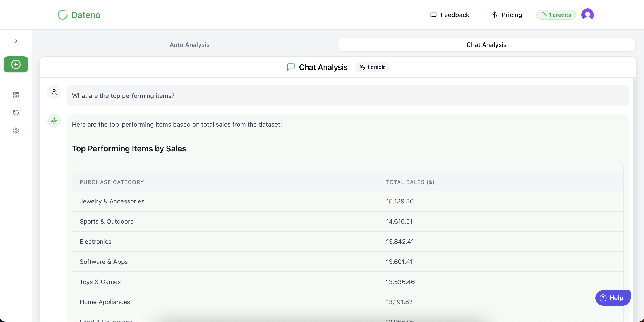
Task: Open the Feedback link
Action: pos(450,15)
